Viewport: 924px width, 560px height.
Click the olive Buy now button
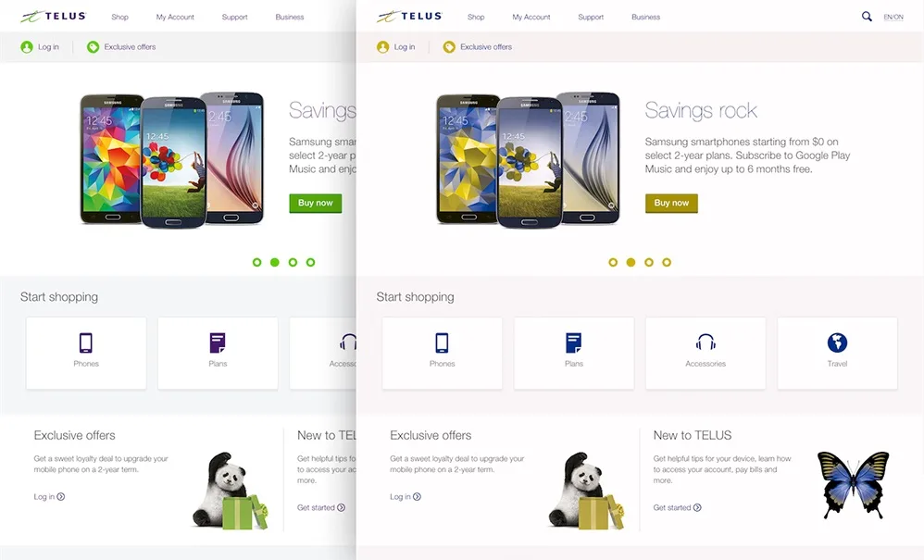671,203
